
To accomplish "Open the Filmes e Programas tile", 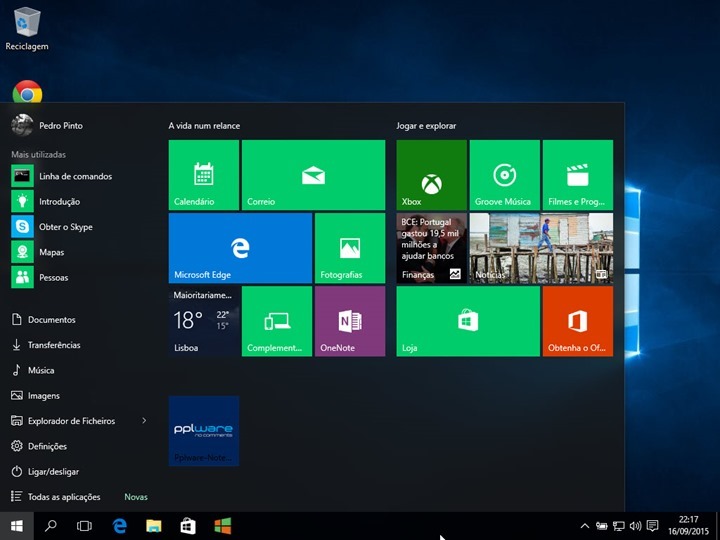I will tap(578, 175).
